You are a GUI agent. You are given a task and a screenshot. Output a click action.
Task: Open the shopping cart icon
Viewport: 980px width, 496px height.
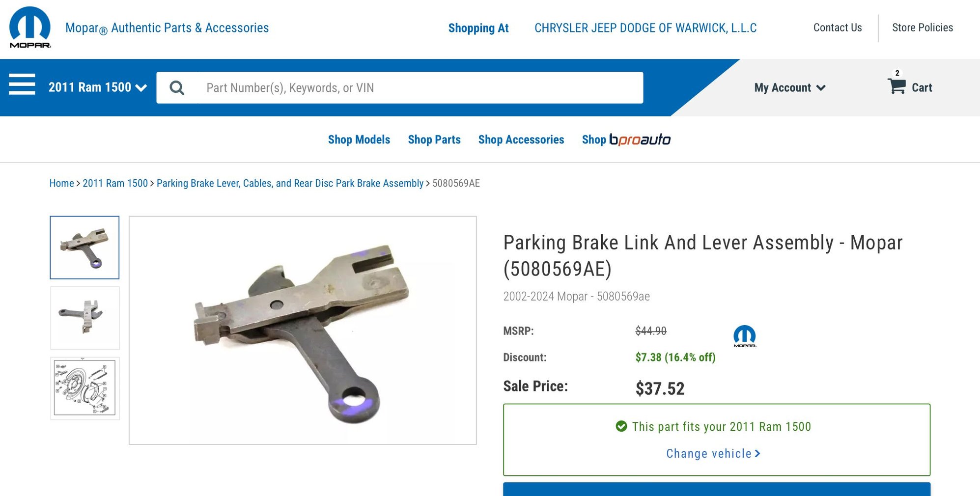pyautogui.click(x=896, y=85)
